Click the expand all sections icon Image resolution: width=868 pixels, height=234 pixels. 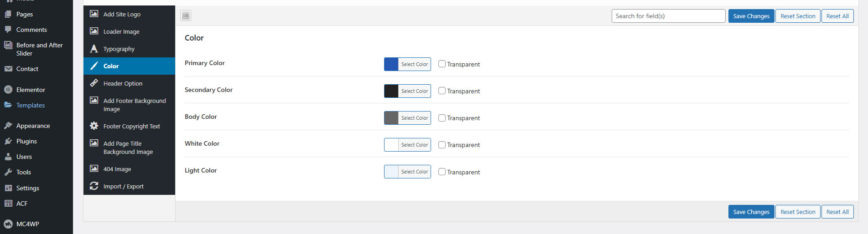(x=186, y=16)
